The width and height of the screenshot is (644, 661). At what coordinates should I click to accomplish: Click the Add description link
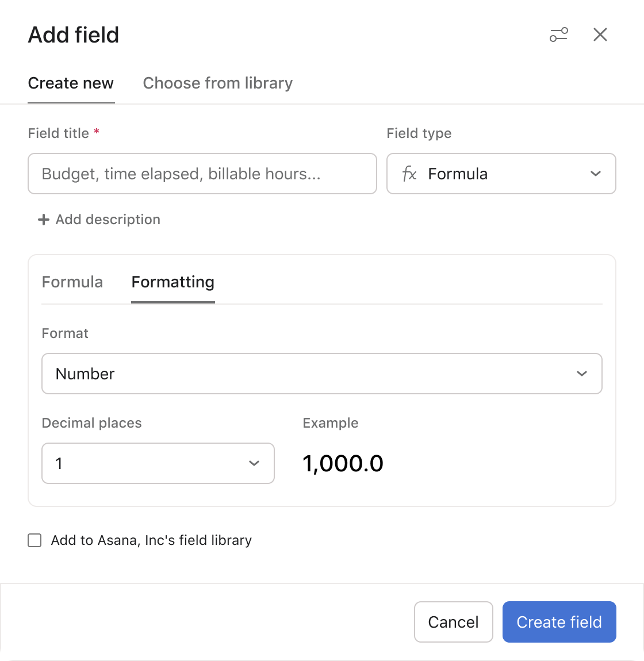click(x=108, y=220)
